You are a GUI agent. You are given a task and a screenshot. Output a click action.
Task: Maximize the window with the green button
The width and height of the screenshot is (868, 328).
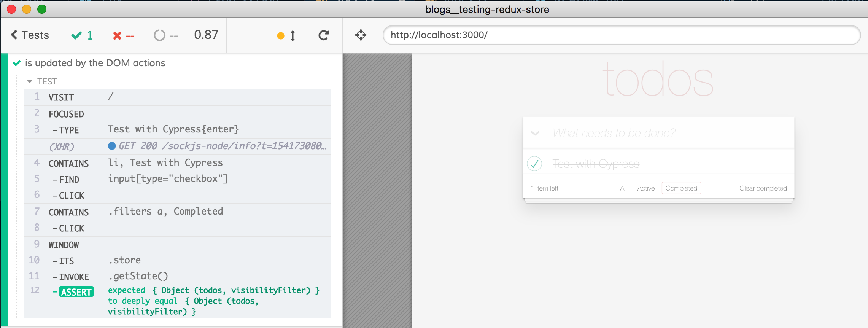pos(42,9)
